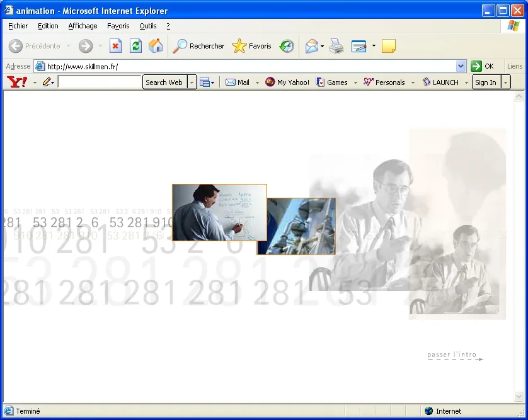Click the Yahoo! Y logo
Screen dimensions: 528x420
pos(17,82)
